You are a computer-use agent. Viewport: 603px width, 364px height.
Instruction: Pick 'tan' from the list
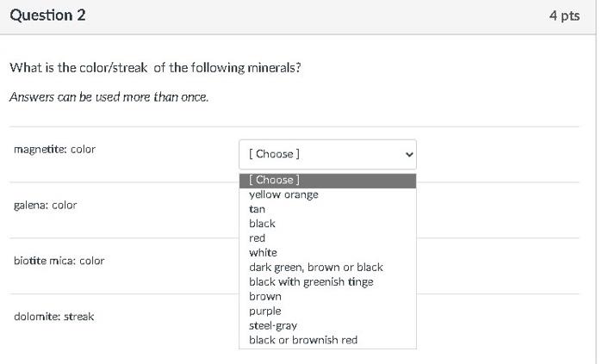click(257, 209)
